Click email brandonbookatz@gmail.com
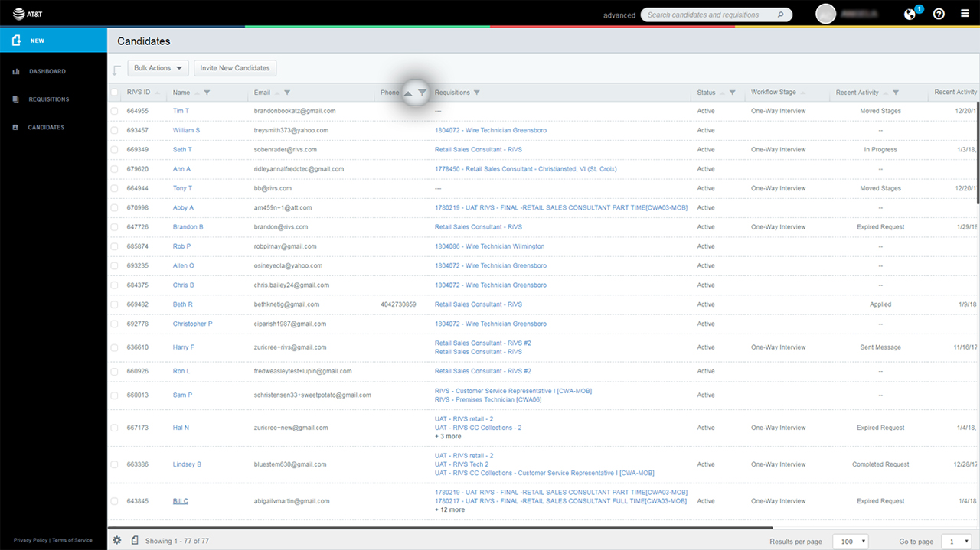The width and height of the screenshot is (980, 550). point(295,111)
